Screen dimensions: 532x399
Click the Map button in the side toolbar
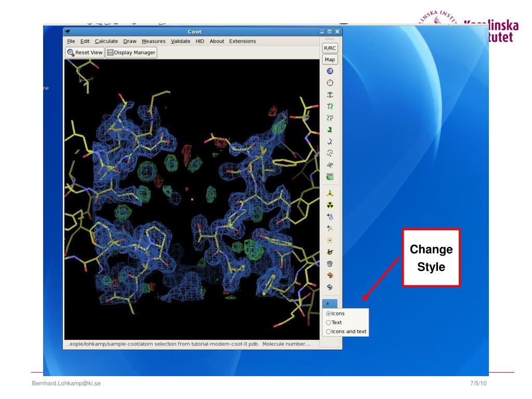pyautogui.click(x=330, y=60)
